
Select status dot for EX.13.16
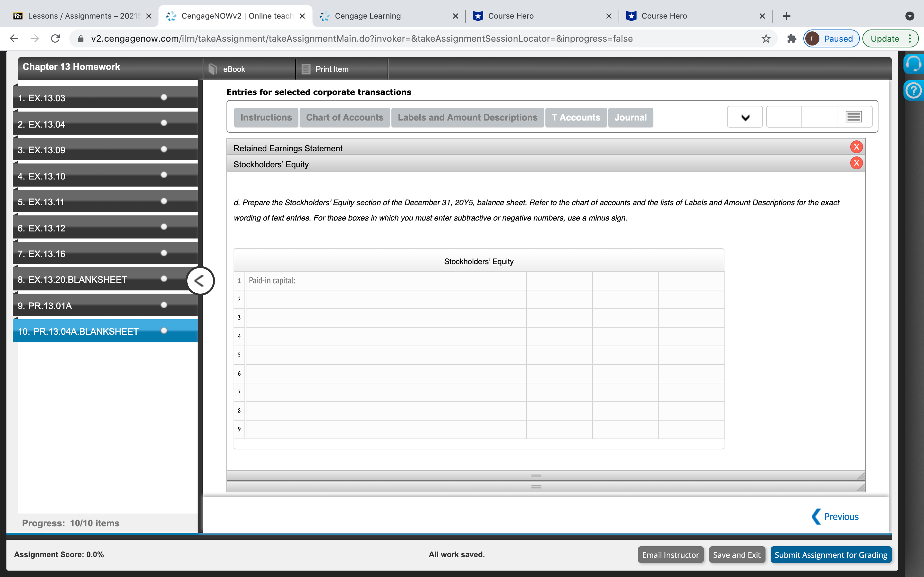click(x=164, y=253)
